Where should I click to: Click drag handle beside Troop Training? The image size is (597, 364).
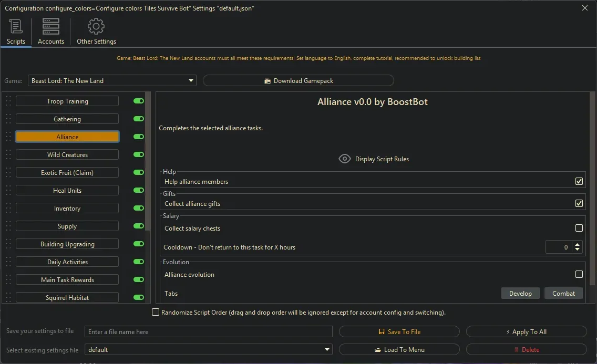(x=8, y=101)
